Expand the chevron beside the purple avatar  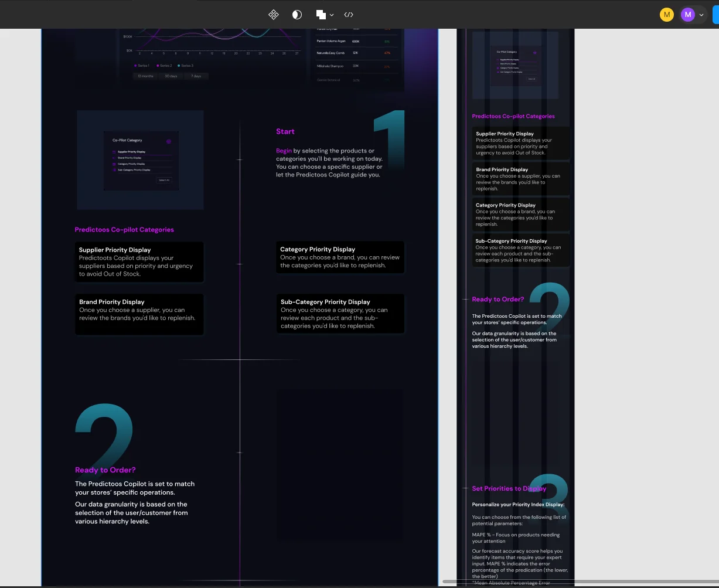[x=701, y=15]
